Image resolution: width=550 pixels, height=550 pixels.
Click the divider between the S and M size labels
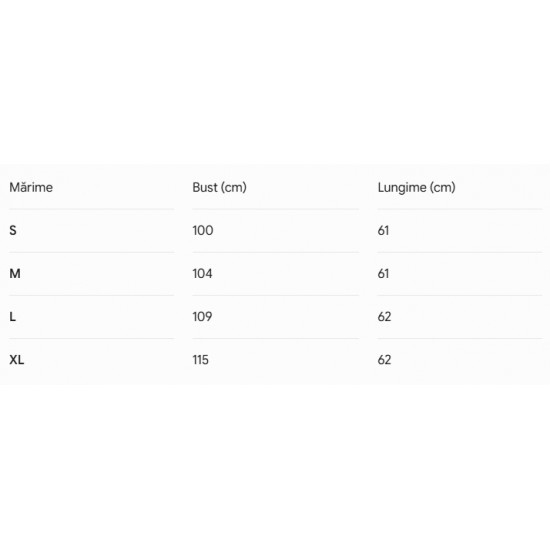click(92, 252)
